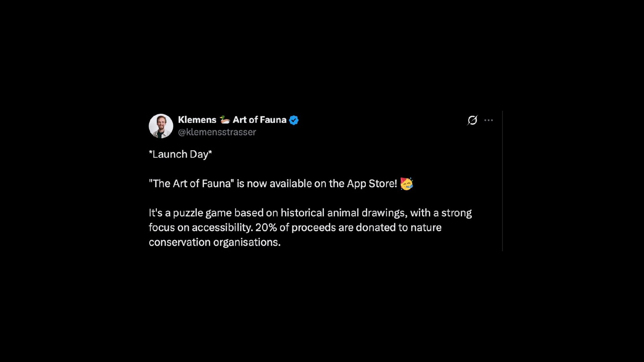The image size is (644, 362).
Task: Click the "Klemens" display name
Action: click(x=197, y=120)
